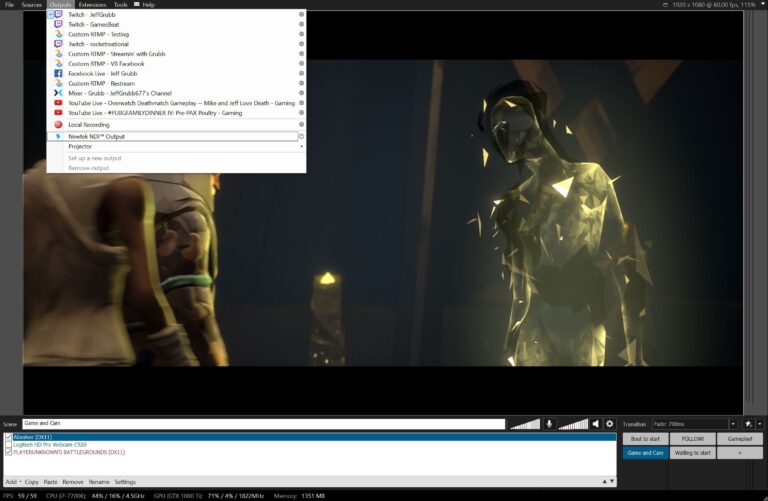Click the power icon on Newtek NDI Output row
768x501 pixels.
pos(301,136)
